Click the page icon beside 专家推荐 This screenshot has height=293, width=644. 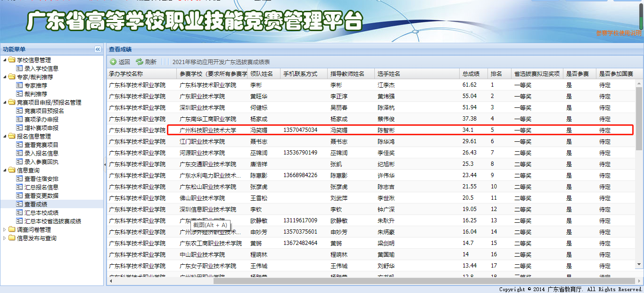19,85
